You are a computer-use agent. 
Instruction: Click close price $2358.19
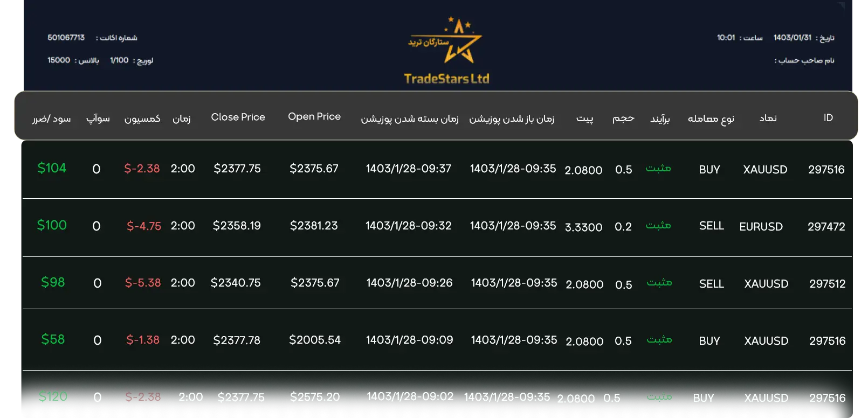pyautogui.click(x=237, y=226)
